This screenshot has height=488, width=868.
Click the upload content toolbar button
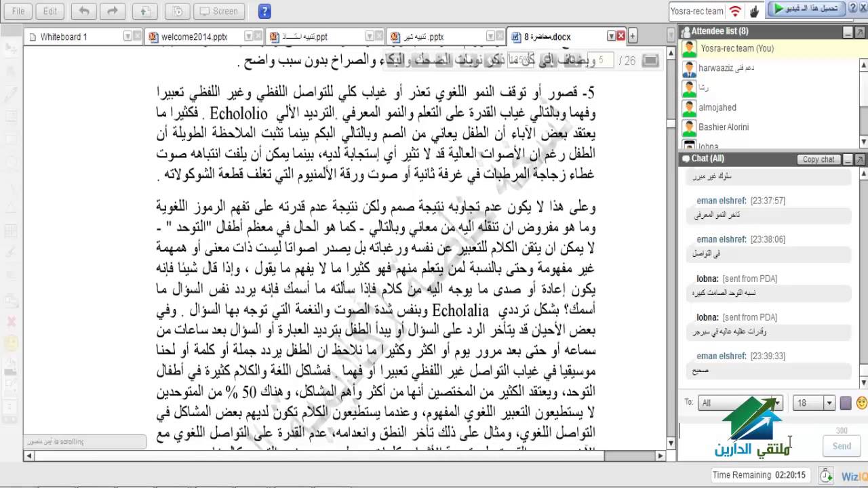coord(144,11)
